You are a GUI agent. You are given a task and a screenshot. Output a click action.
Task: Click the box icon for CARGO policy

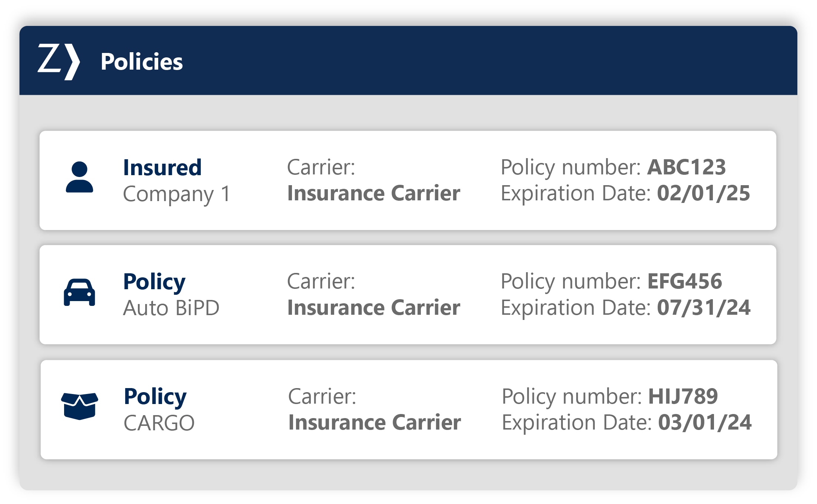(x=80, y=406)
